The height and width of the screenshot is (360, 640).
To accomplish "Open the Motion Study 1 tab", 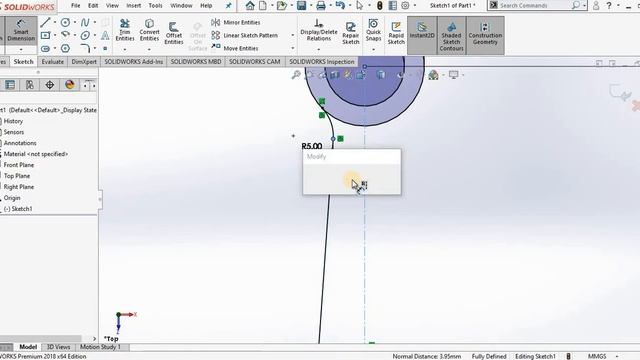I will (100, 347).
